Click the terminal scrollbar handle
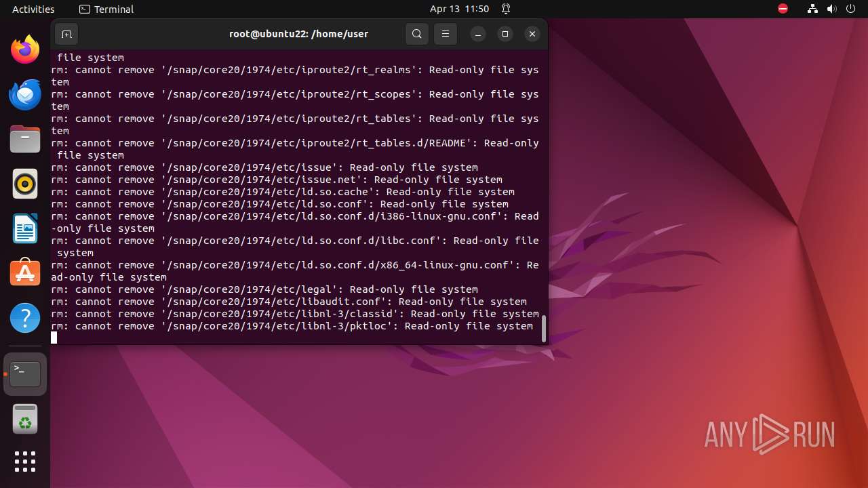The image size is (868, 488). pyautogui.click(x=543, y=329)
